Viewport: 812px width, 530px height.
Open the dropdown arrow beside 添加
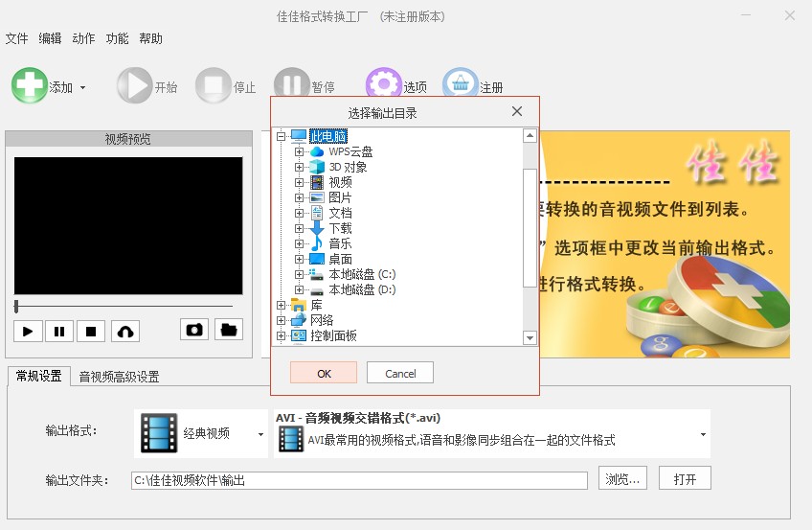[x=83, y=87]
